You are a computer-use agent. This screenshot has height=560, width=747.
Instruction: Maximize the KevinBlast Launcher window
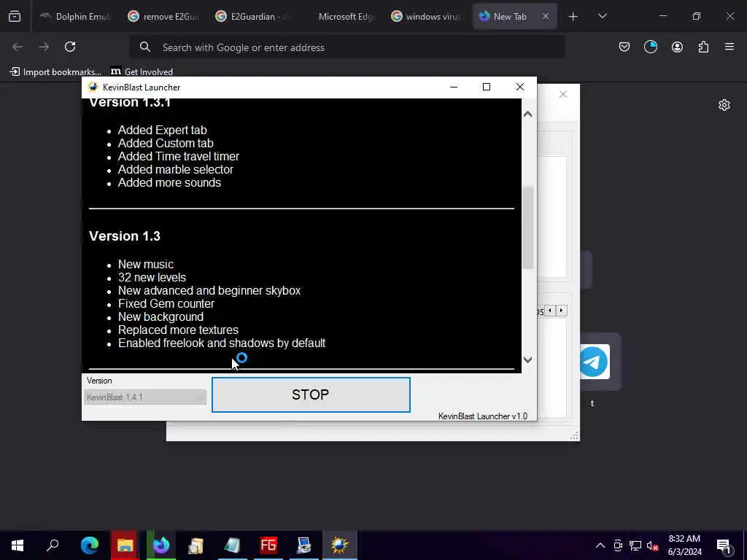pos(487,87)
